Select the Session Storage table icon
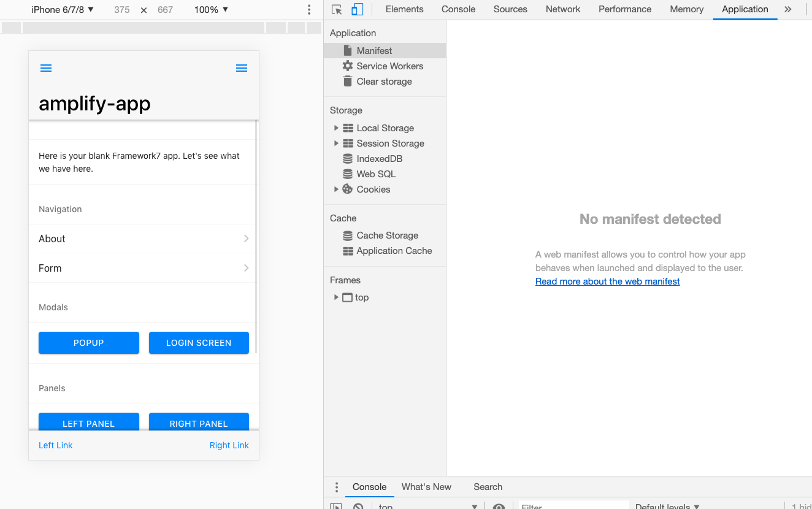Screen dimensions: 812x509 tap(348, 144)
